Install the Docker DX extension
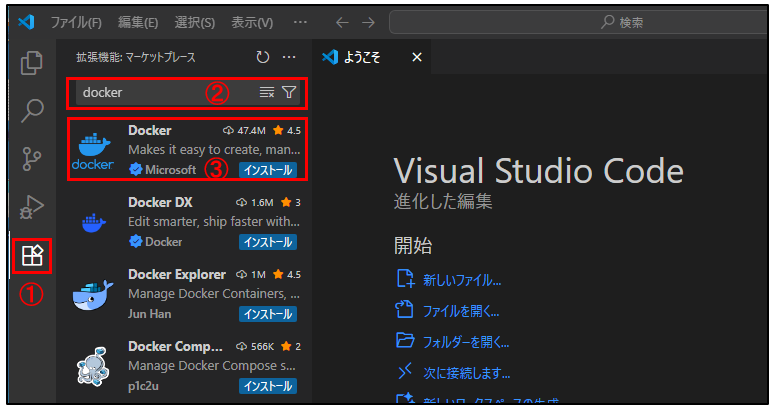Image resolution: width=774 pixels, height=408 pixels. point(268,241)
